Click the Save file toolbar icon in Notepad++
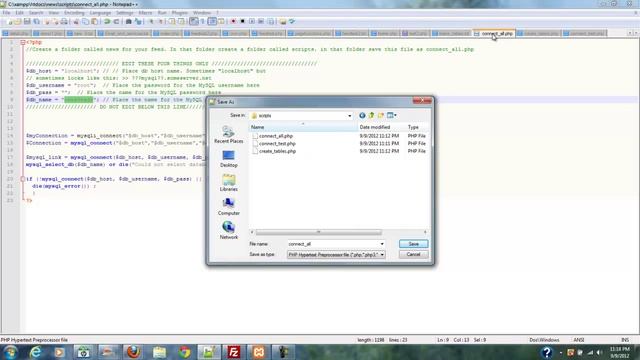The image size is (640, 360). (27, 21)
